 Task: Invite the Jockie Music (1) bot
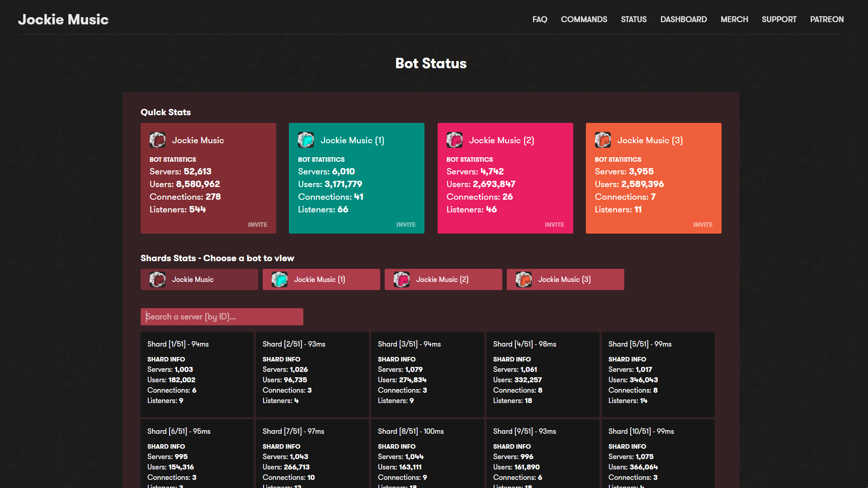[x=406, y=225]
